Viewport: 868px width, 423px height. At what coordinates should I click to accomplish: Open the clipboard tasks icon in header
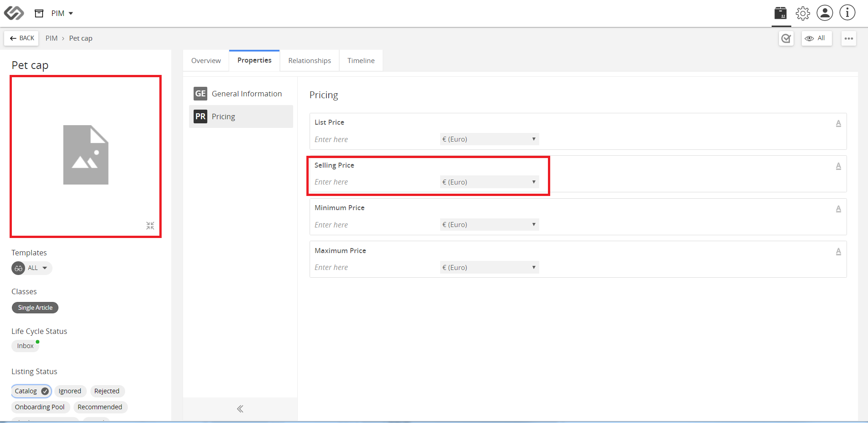(x=780, y=13)
